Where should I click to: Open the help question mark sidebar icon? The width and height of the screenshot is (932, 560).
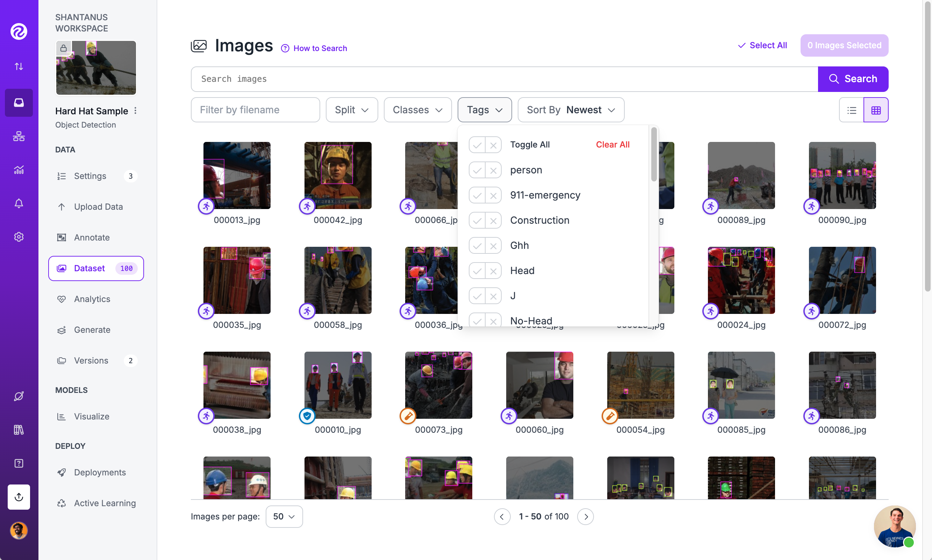(x=19, y=464)
